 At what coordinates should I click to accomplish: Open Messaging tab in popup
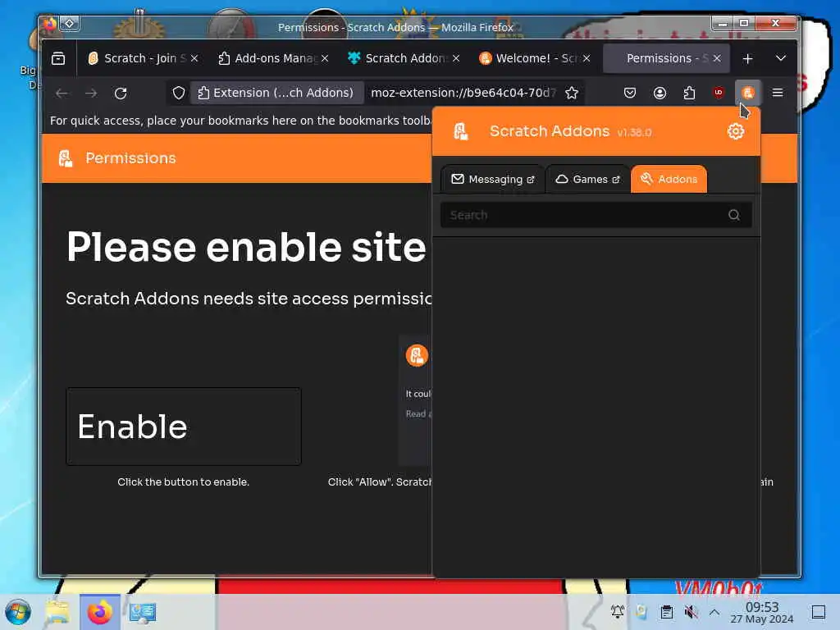(492, 179)
